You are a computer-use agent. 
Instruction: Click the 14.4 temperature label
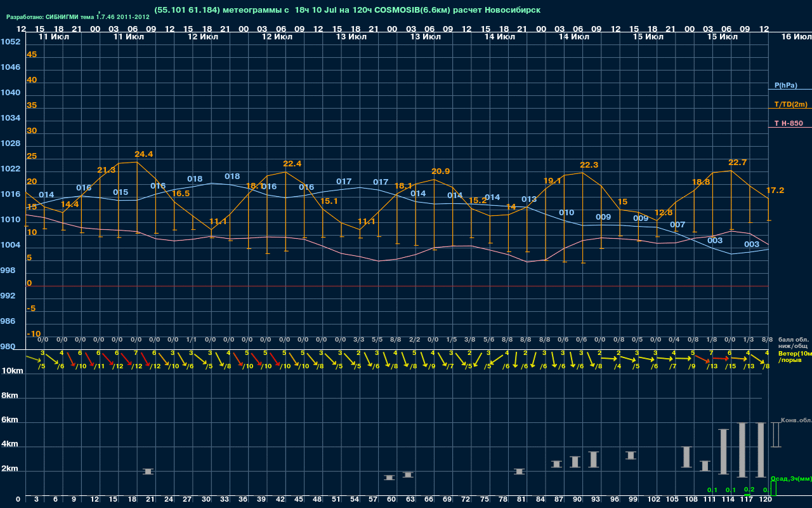[x=70, y=204]
